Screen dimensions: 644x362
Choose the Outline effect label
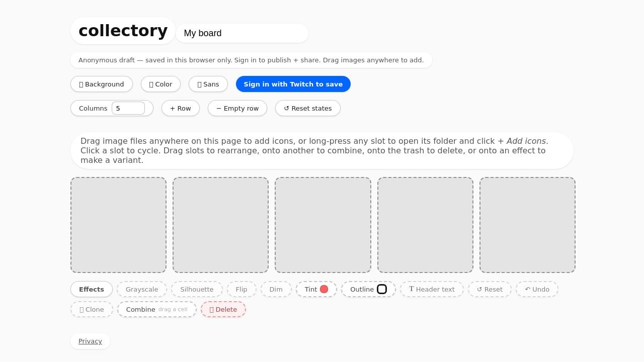click(362, 289)
